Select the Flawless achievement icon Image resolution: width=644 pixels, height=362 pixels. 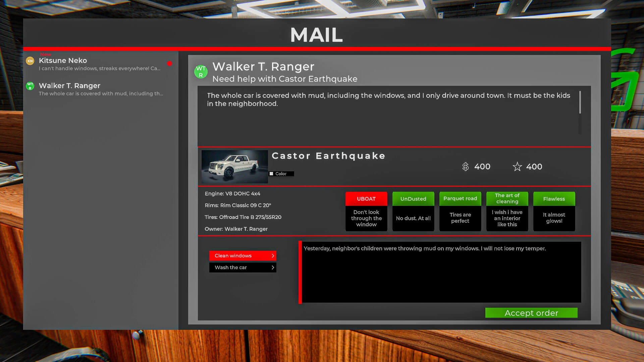pyautogui.click(x=554, y=198)
